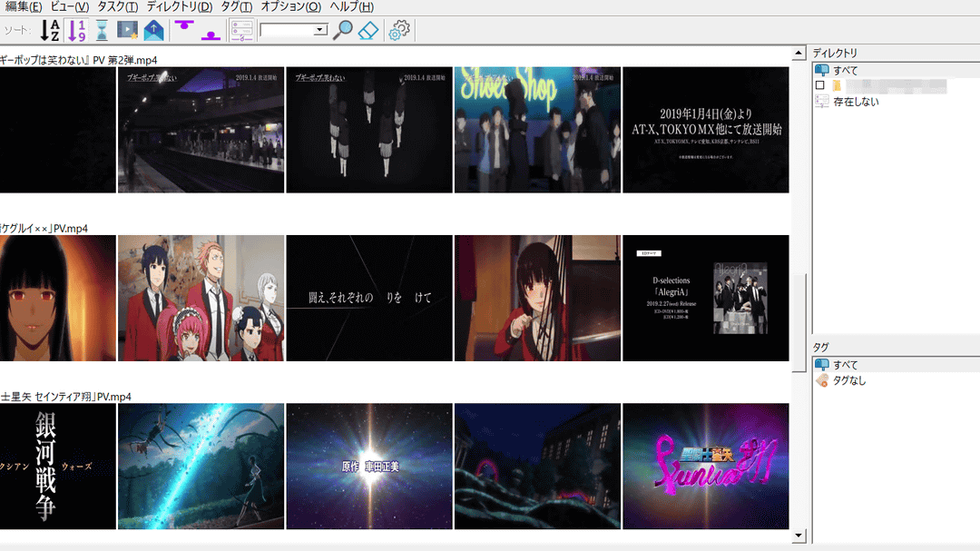Image resolution: width=980 pixels, height=551 pixels.
Task: Select すべて in the tag panel
Action: tap(845, 365)
